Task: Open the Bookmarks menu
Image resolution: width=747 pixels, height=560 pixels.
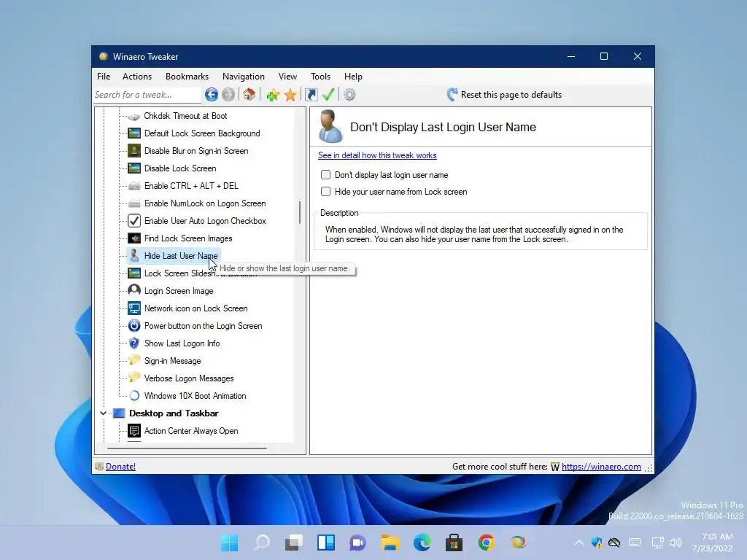Action: (x=187, y=76)
